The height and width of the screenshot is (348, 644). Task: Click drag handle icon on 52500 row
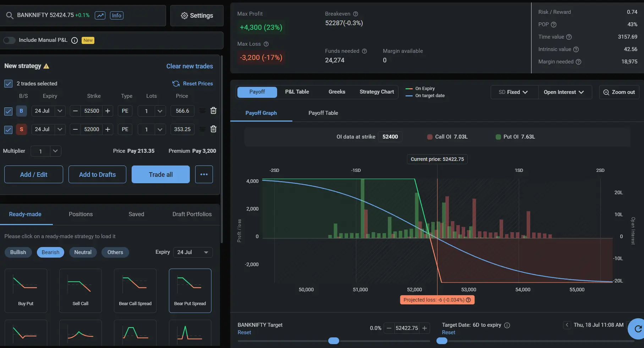[202, 111]
